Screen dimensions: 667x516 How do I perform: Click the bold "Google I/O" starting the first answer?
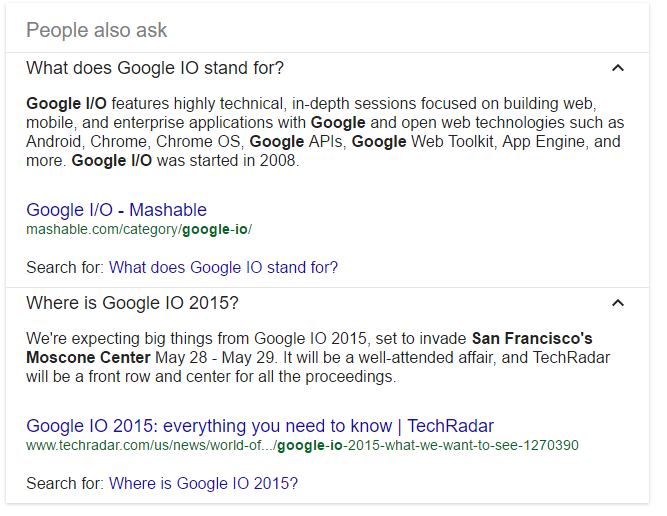66,103
